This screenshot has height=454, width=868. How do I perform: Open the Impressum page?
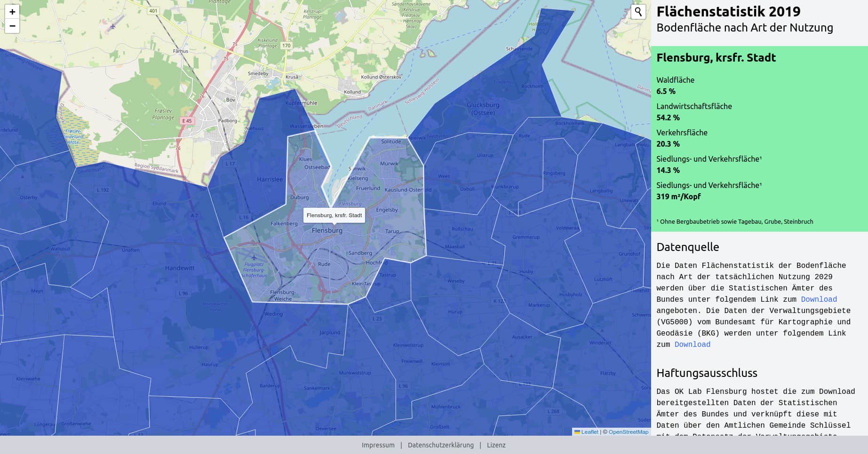(x=378, y=445)
